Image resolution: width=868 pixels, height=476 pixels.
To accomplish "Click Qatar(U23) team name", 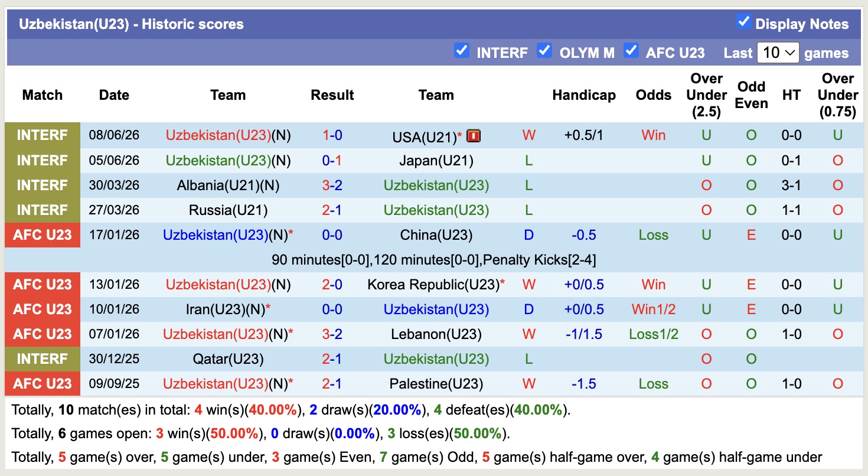I will pyautogui.click(x=228, y=358).
